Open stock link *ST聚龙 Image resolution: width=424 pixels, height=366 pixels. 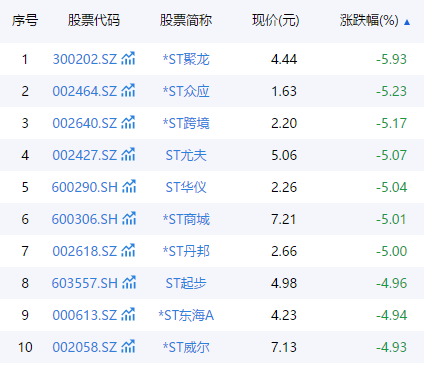point(186,59)
